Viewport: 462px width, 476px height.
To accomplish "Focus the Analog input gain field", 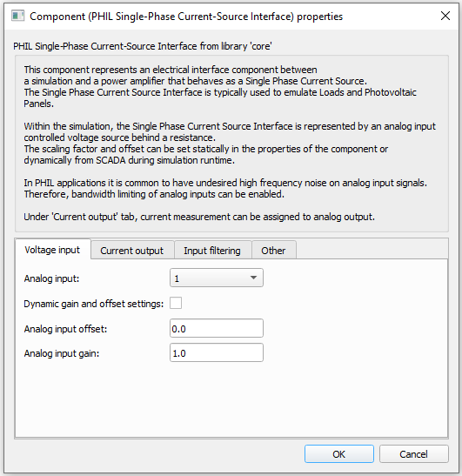I will 217,352.
